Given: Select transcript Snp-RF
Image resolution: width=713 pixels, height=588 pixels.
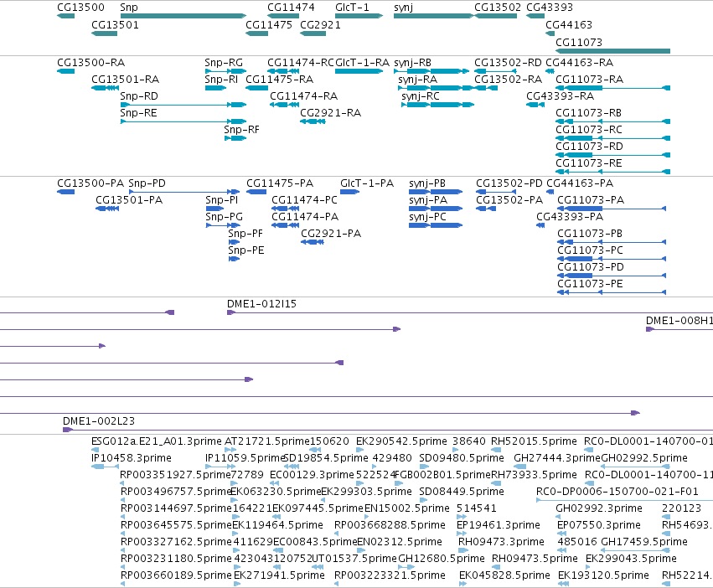Looking at the screenshot, I should tap(235, 138).
